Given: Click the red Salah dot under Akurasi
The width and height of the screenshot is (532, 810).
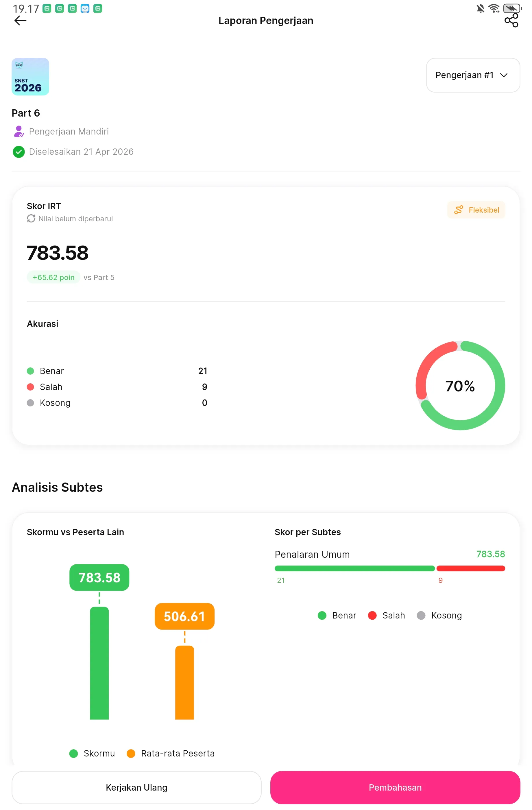Looking at the screenshot, I should (x=30, y=387).
